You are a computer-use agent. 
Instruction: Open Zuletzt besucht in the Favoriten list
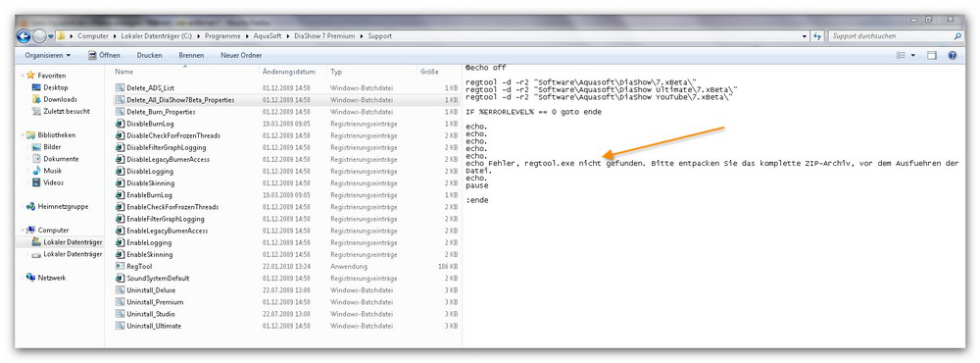pyautogui.click(x=67, y=112)
